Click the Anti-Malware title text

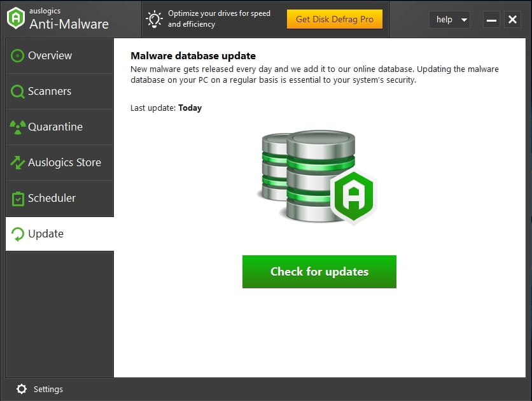click(x=69, y=24)
